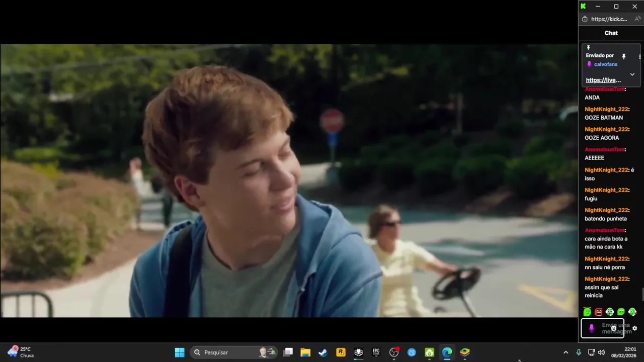Open Rockstar Games Launcher from taskbar
This screenshot has height=362, width=644.
[x=341, y=352]
